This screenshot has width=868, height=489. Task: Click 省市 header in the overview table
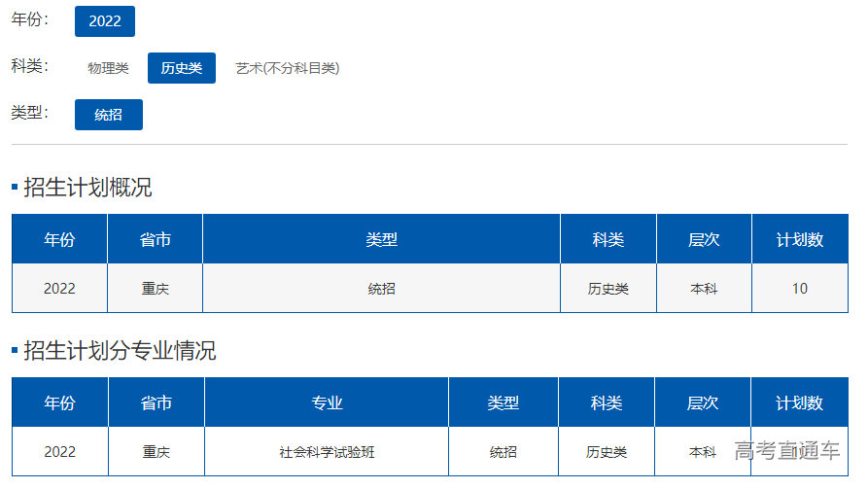pos(155,240)
